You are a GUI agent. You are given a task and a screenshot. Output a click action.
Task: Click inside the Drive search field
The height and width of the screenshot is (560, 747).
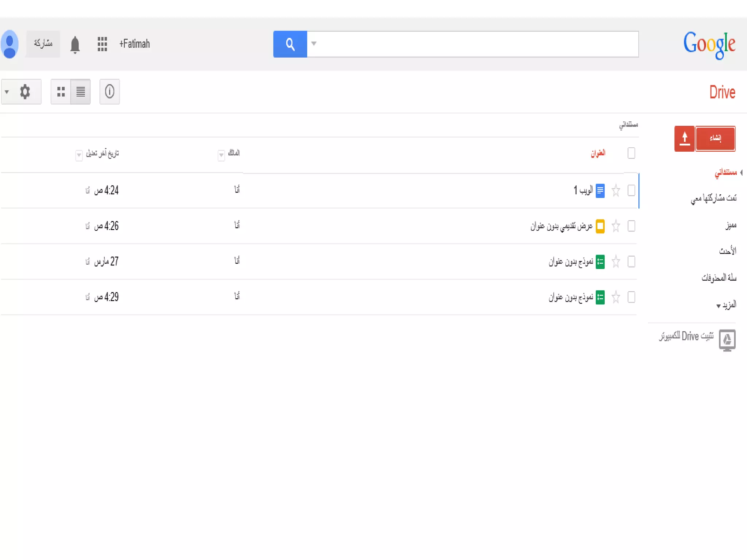[474, 44]
